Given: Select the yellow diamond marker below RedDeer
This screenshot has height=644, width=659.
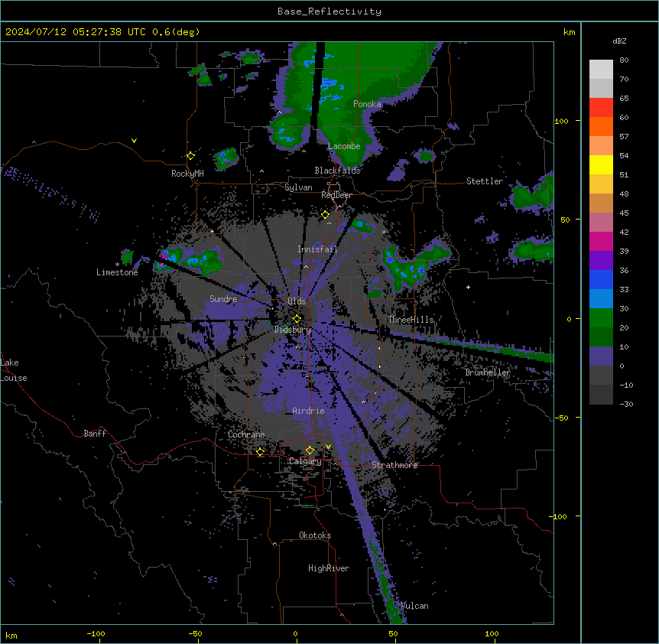Looking at the screenshot, I should pos(326,215).
